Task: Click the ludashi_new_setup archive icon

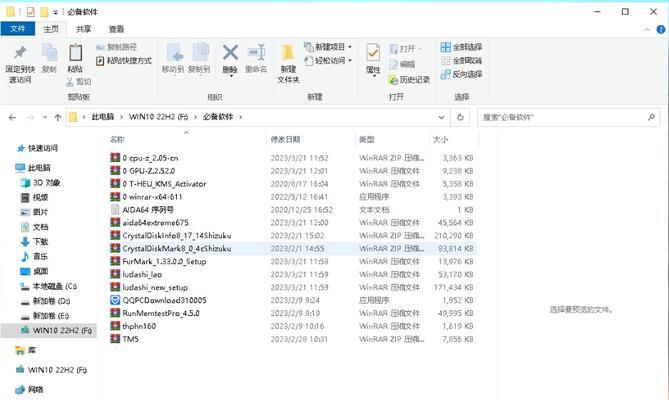Action: click(x=115, y=287)
